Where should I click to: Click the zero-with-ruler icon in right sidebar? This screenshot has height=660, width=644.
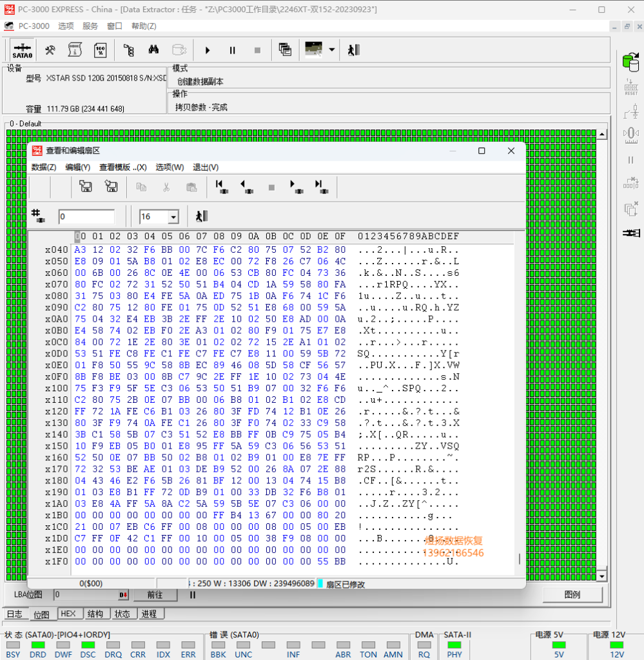pyautogui.click(x=631, y=135)
